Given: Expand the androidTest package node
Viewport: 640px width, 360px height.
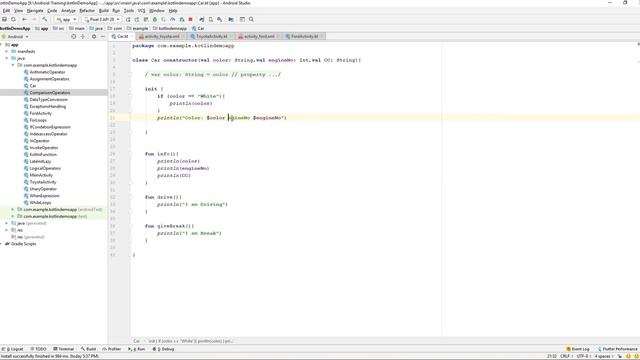Looking at the screenshot, I should pyautogui.click(x=13, y=209).
